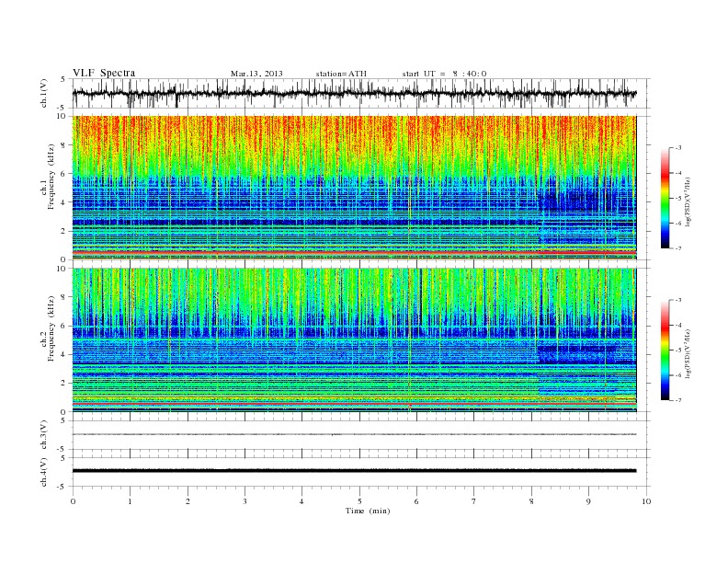Click the ch.4(V) axis label
The image size is (728, 563).
coord(44,472)
